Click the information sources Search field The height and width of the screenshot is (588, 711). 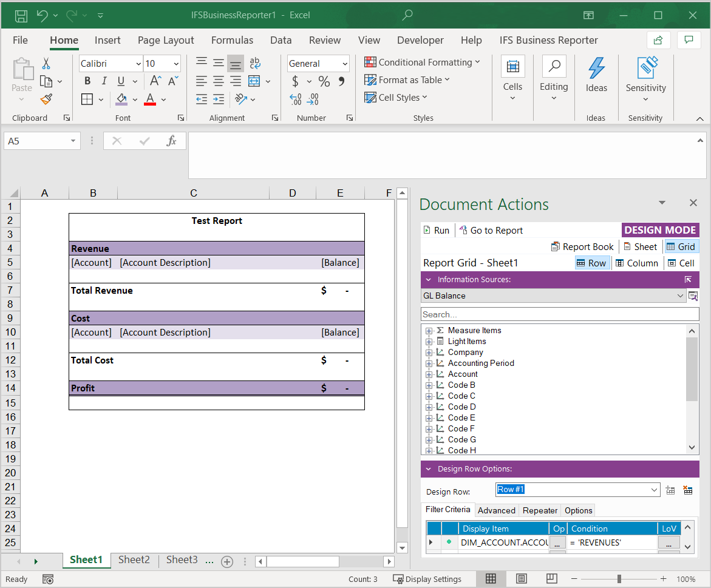pyautogui.click(x=559, y=314)
